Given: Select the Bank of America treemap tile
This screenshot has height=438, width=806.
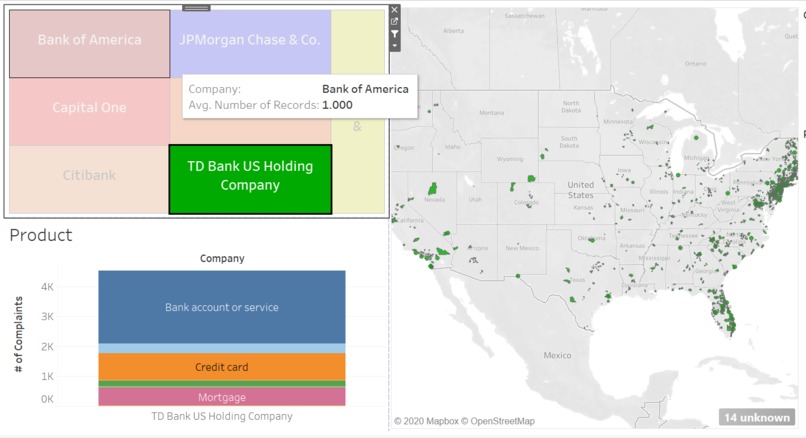Looking at the screenshot, I should click(89, 44).
